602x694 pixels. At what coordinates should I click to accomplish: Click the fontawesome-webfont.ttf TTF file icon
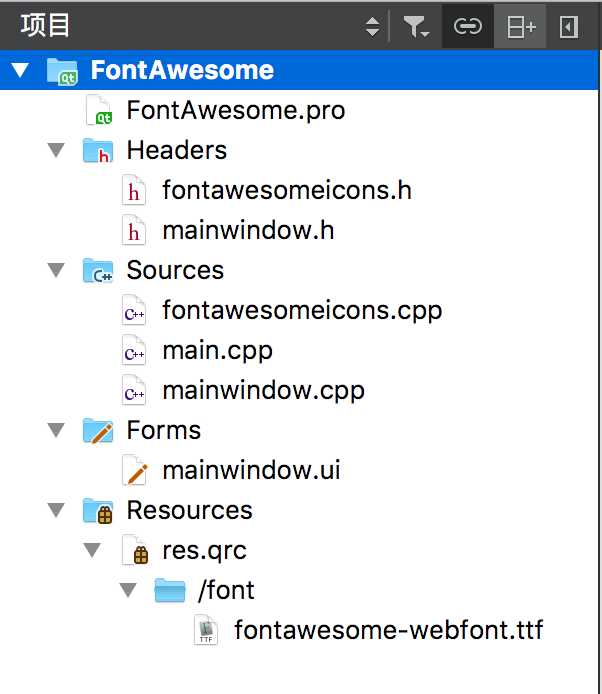tap(206, 630)
